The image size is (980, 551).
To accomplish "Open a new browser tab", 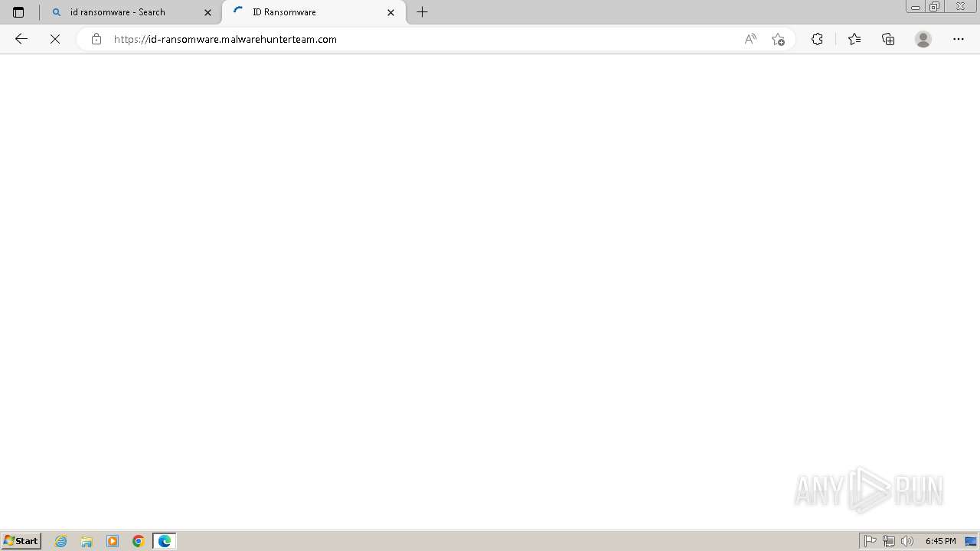I will coord(422,12).
